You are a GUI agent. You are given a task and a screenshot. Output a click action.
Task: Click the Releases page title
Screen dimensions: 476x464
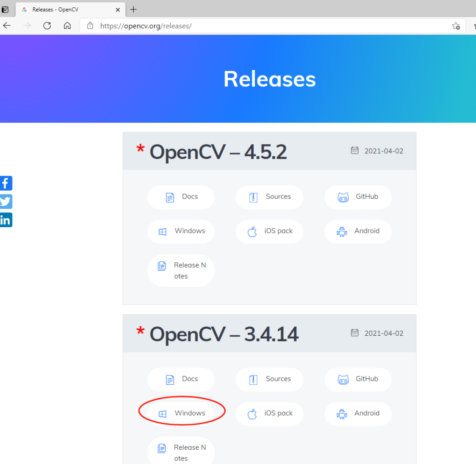point(270,79)
